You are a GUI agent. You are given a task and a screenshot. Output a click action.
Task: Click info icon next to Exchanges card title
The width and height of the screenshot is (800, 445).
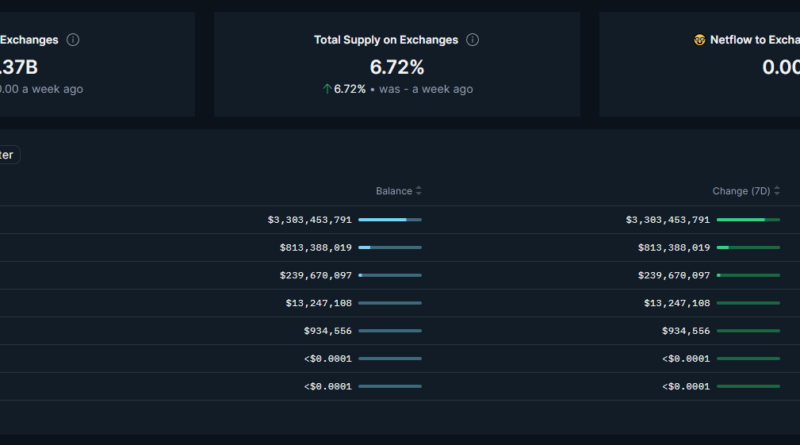click(x=73, y=40)
